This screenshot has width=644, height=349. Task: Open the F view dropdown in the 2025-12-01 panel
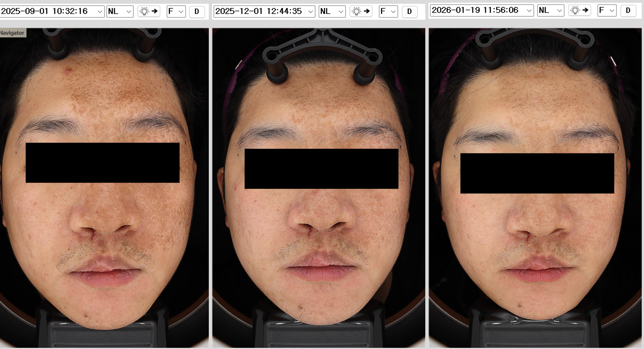[388, 11]
